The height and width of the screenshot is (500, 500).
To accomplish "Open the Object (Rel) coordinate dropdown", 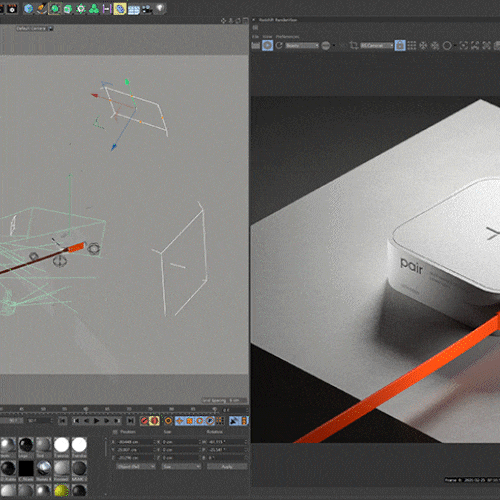I will point(136,466).
